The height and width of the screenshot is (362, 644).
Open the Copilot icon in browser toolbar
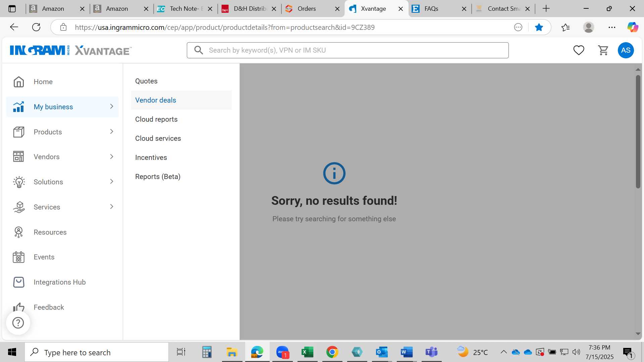[x=633, y=27]
